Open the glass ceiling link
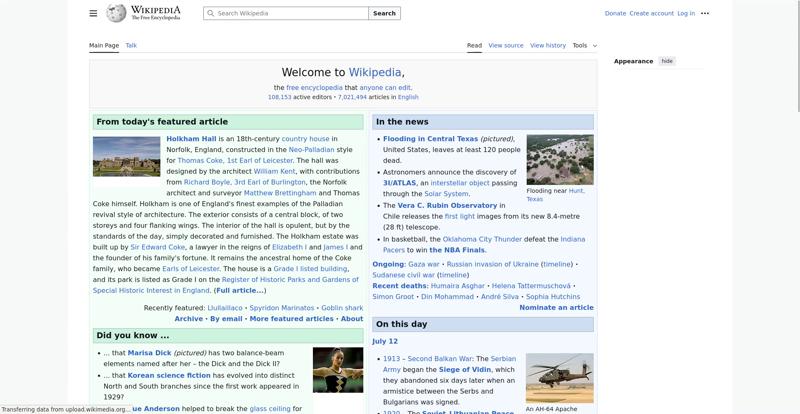The width and height of the screenshot is (800, 414). (270, 409)
